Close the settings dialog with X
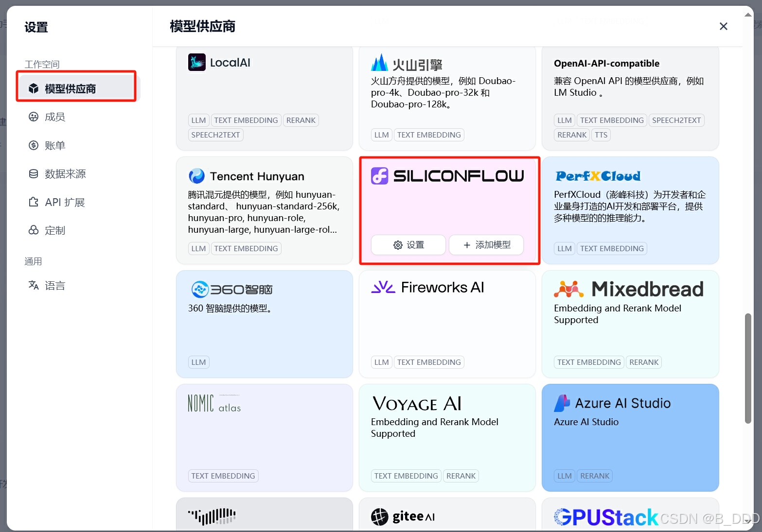Image resolution: width=762 pixels, height=532 pixels. [x=724, y=26]
